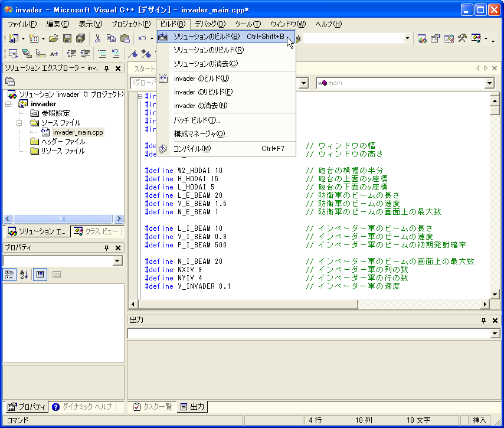Click the Display Object Member List icon
The height and width of the screenshot is (428, 504).
[x=13, y=53]
